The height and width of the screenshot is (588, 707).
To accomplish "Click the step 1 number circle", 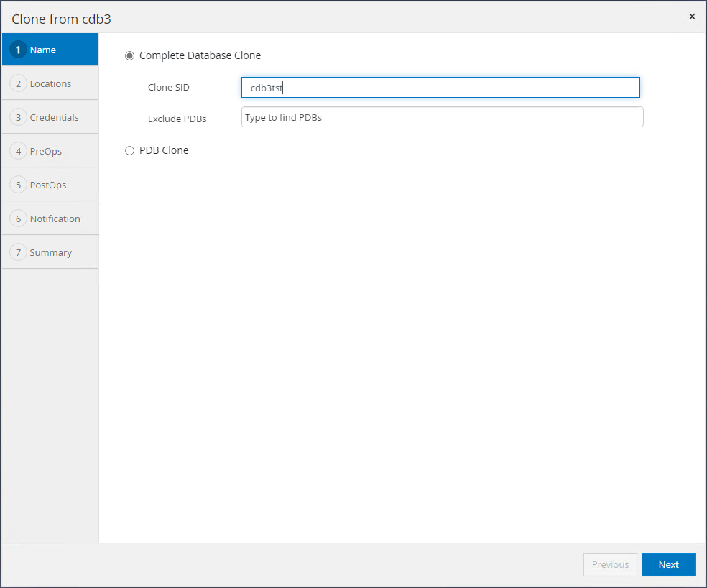I will tap(18, 50).
